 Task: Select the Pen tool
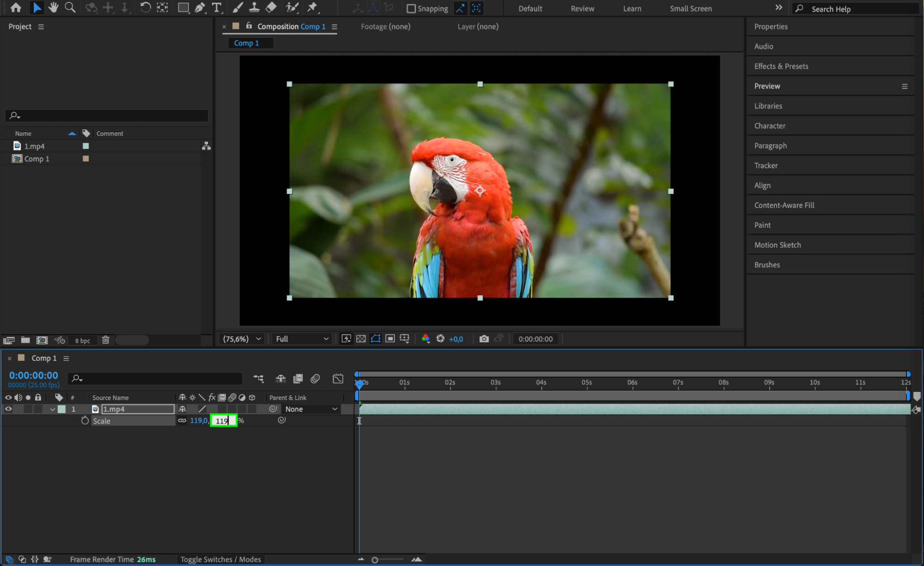200,7
